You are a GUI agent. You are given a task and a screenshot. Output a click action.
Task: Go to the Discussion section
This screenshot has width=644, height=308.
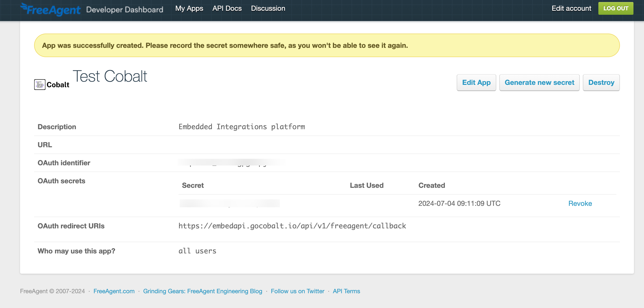[268, 9]
